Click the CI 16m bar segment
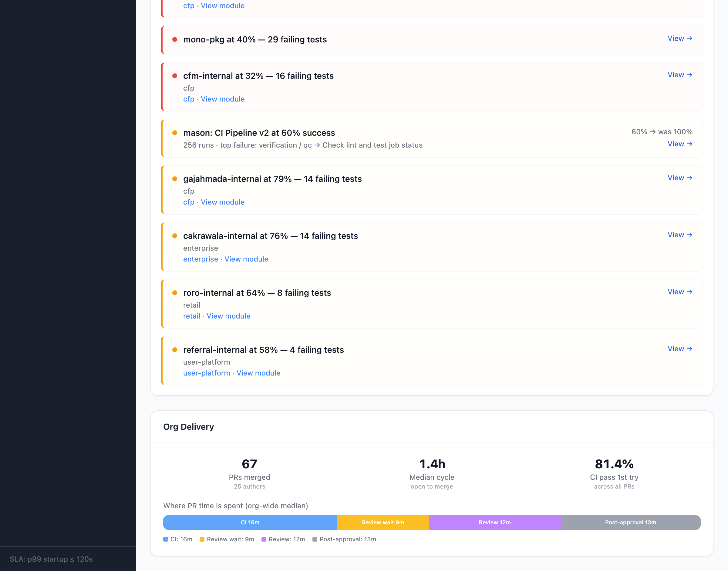The image size is (728, 571). click(250, 523)
